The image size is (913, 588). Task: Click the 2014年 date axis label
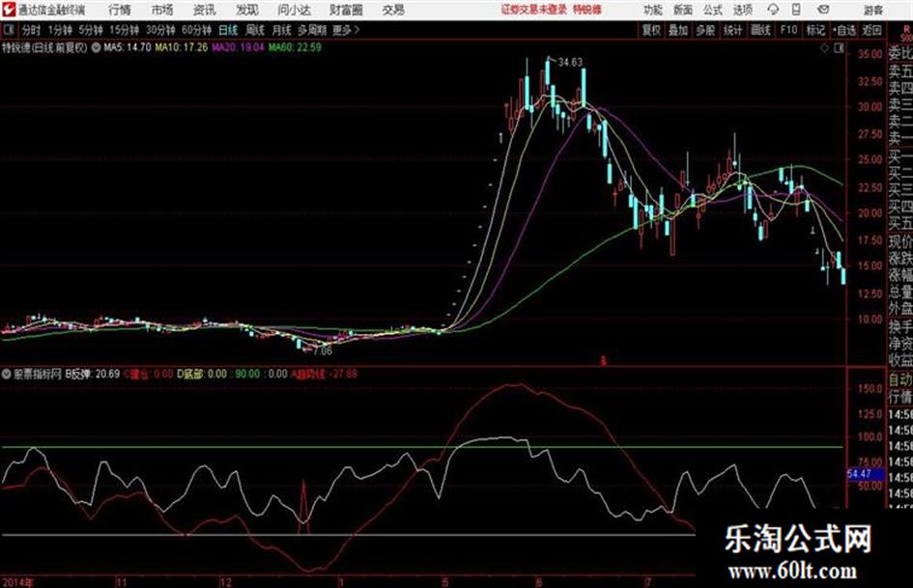click(x=18, y=582)
